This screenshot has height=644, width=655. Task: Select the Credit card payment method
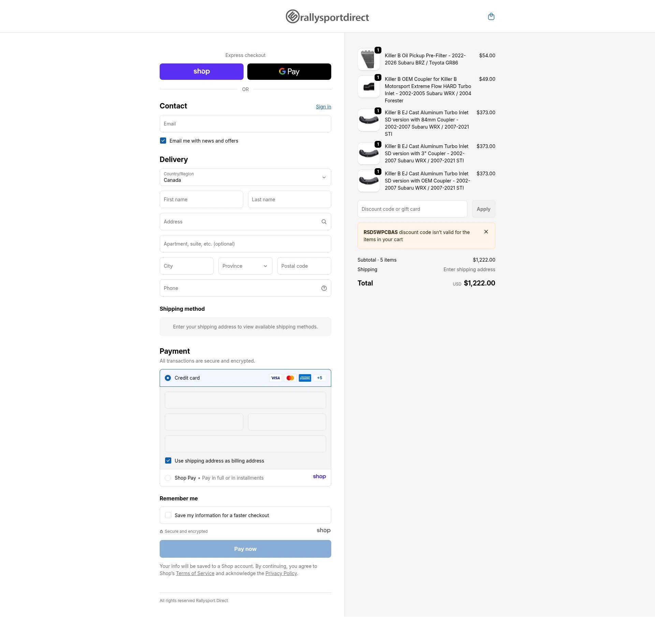pyautogui.click(x=168, y=378)
